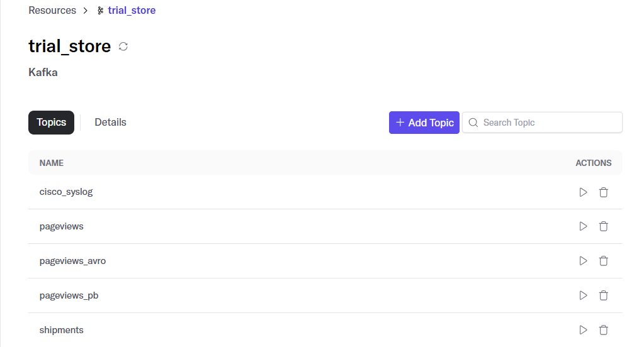Image resolution: width=644 pixels, height=347 pixels.
Task: Open the pageviews_avro topic row
Action: point(325,261)
